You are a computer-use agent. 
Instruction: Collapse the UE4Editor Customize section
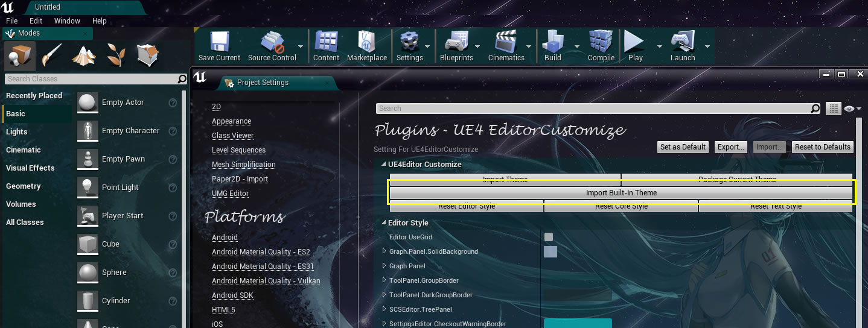point(383,165)
